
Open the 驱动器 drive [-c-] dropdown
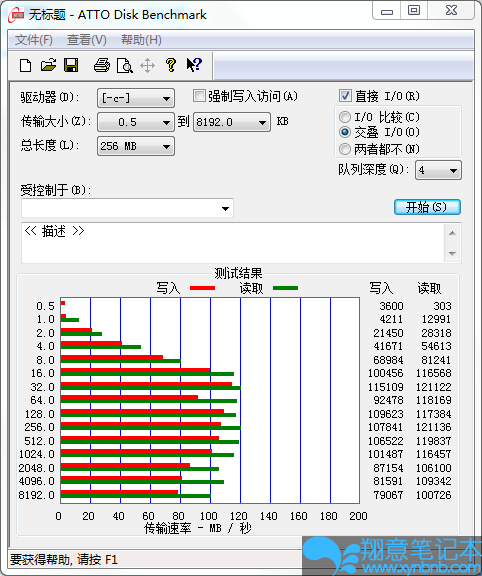tap(136, 98)
